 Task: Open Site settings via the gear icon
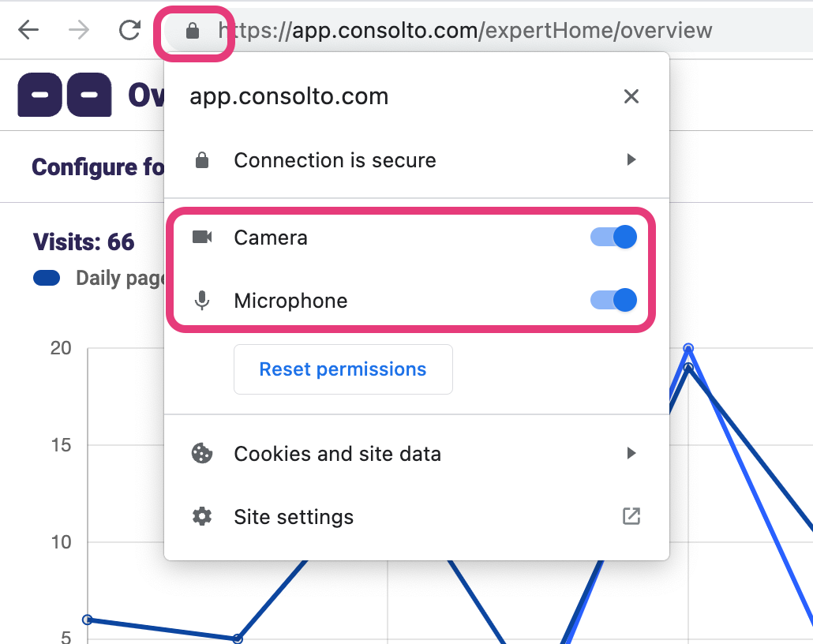coord(203,516)
